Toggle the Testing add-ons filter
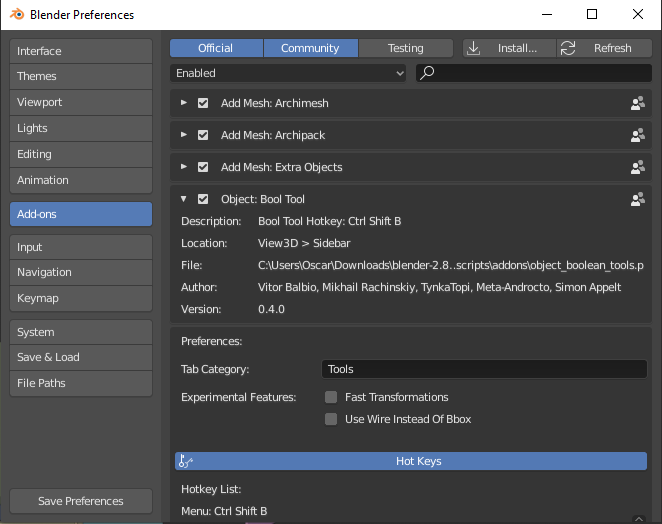 coord(406,48)
